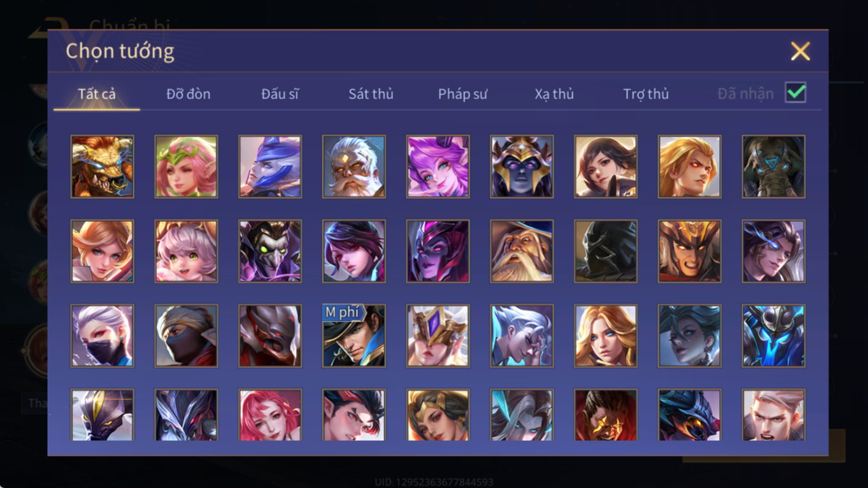Select the wizard with wide-brim hat
868x488 pixels.
click(x=522, y=251)
